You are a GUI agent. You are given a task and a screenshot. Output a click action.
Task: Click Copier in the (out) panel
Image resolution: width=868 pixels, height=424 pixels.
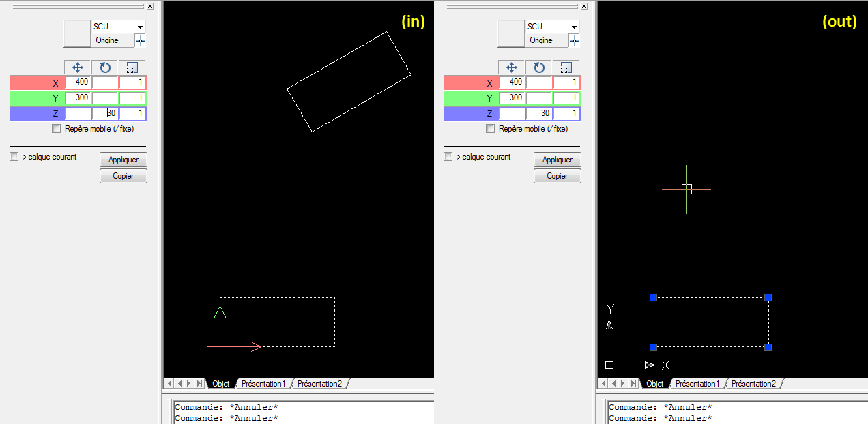(x=558, y=176)
